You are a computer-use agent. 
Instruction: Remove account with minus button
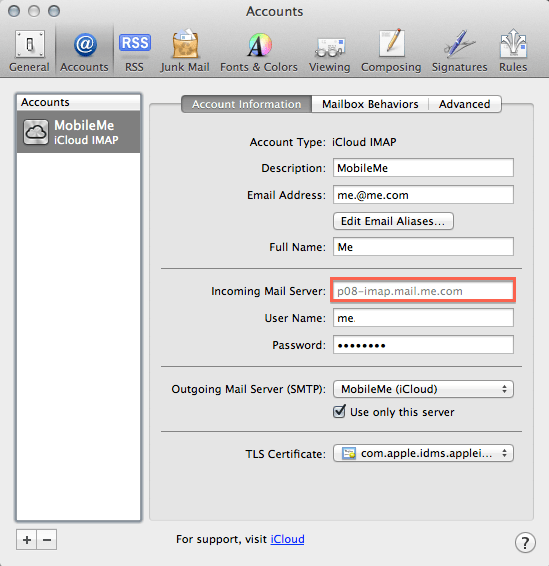point(47,540)
